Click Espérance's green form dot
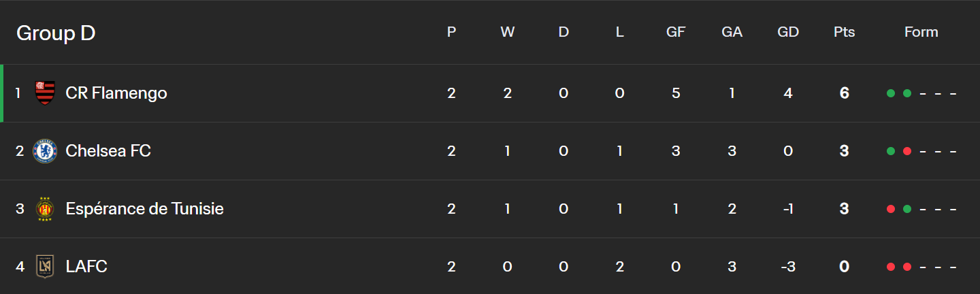980x294 pixels. [x=906, y=209]
